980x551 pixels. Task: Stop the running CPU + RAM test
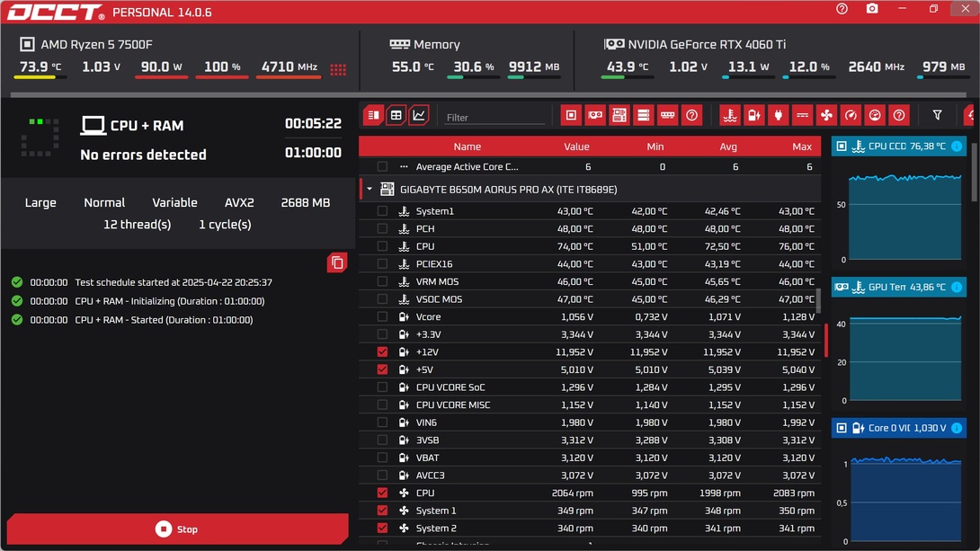click(177, 529)
